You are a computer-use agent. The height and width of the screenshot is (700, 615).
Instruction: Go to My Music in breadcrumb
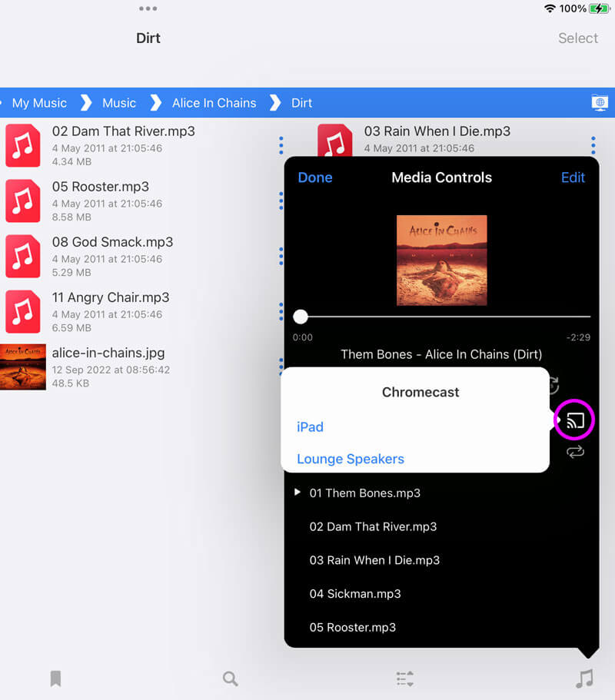point(39,103)
